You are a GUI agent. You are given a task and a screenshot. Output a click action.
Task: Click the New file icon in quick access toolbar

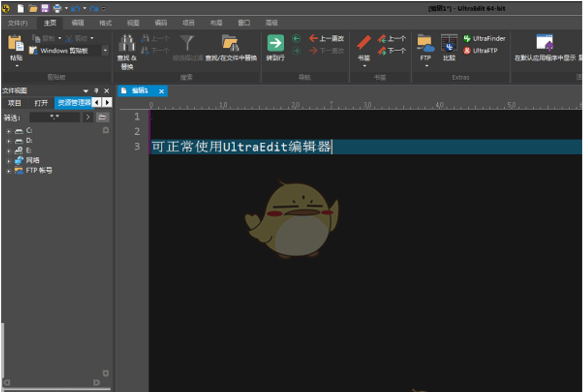[x=21, y=8]
